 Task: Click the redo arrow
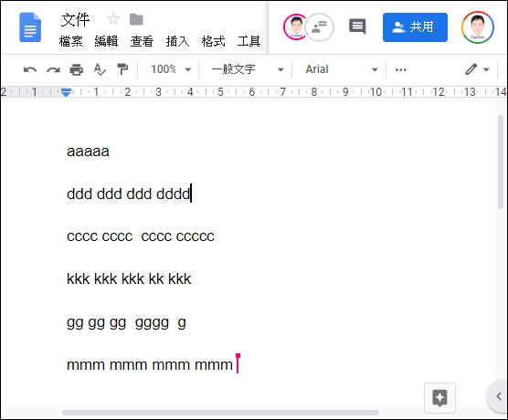click(53, 69)
